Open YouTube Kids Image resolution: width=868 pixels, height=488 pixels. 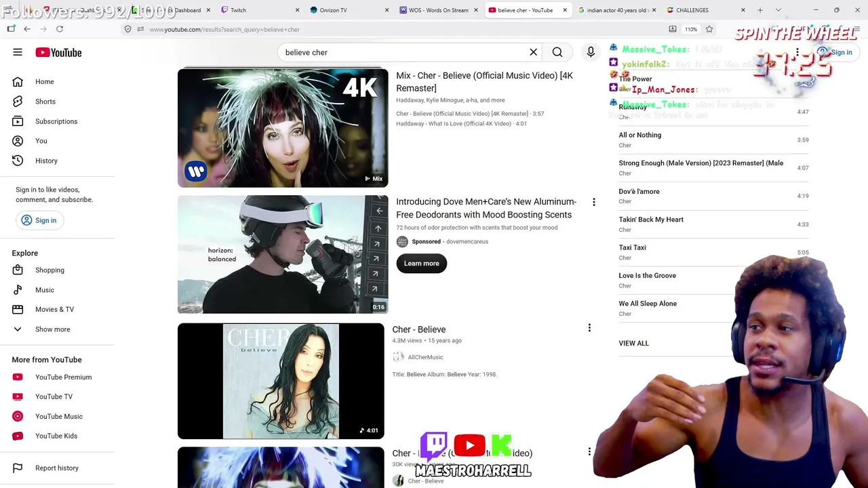coord(58,436)
